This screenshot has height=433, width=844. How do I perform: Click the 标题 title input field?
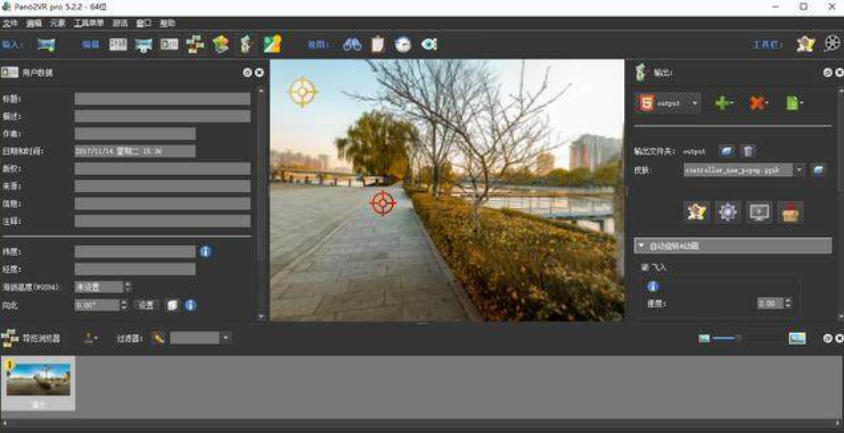(x=162, y=99)
